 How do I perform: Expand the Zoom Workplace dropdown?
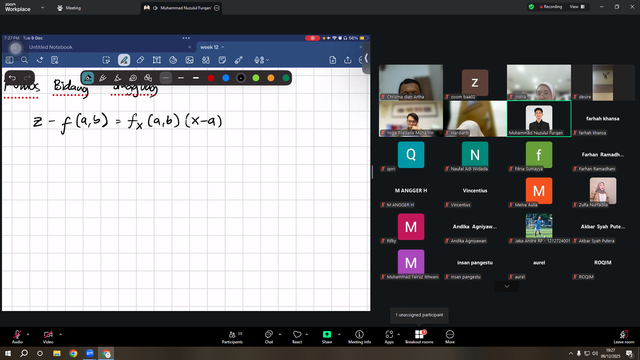click(x=42, y=7)
